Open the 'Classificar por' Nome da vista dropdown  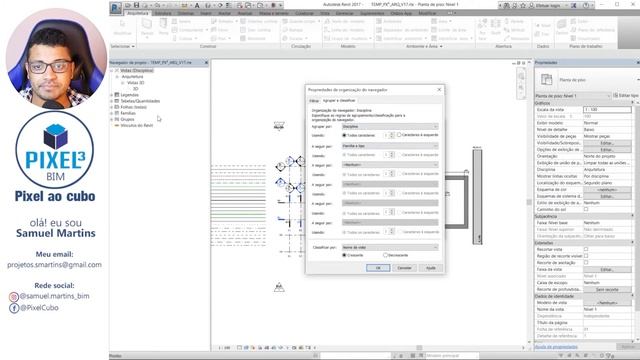[390, 247]
